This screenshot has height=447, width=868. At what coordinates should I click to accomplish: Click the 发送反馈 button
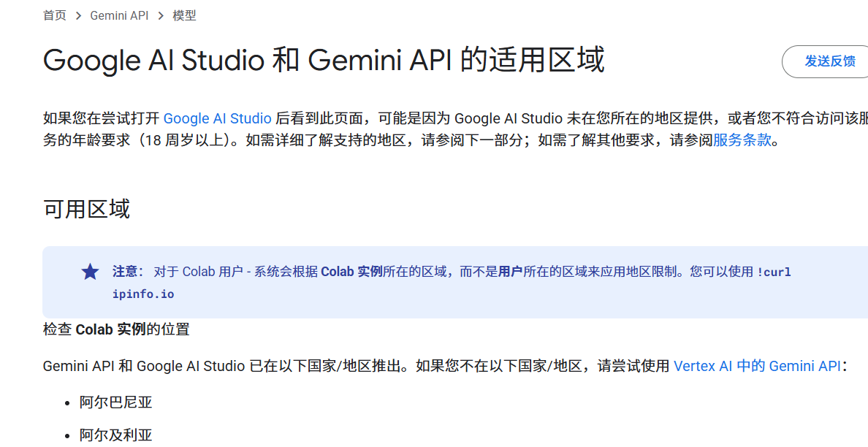pos(829,61)
